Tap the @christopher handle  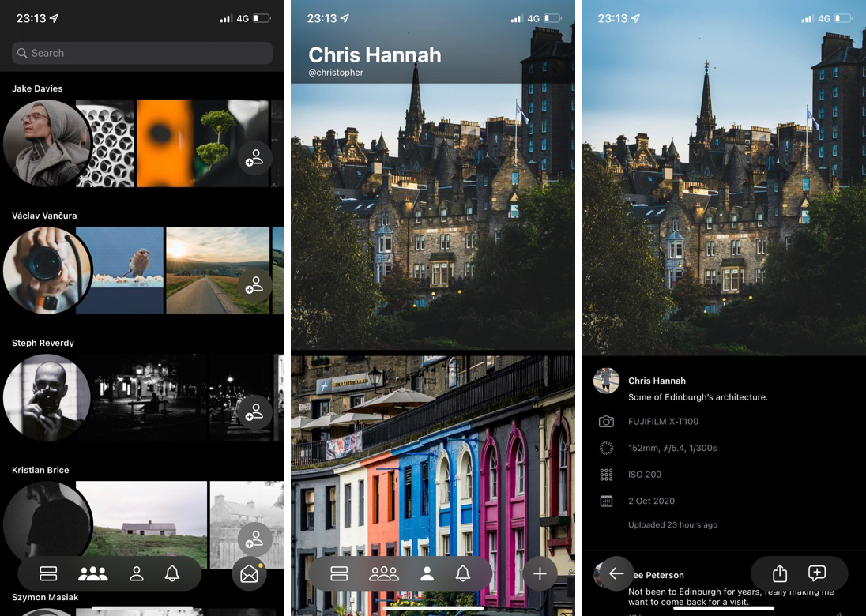(336, 73)
